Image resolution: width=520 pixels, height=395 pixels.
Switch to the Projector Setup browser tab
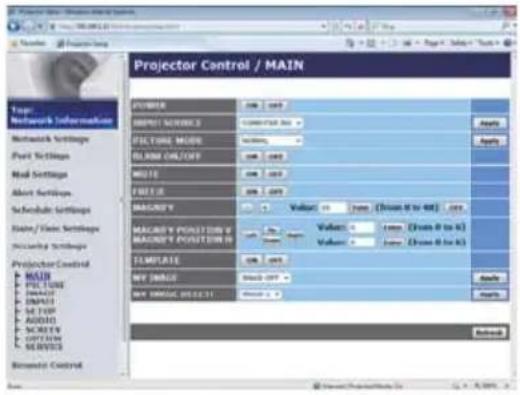tap(83, 43)
